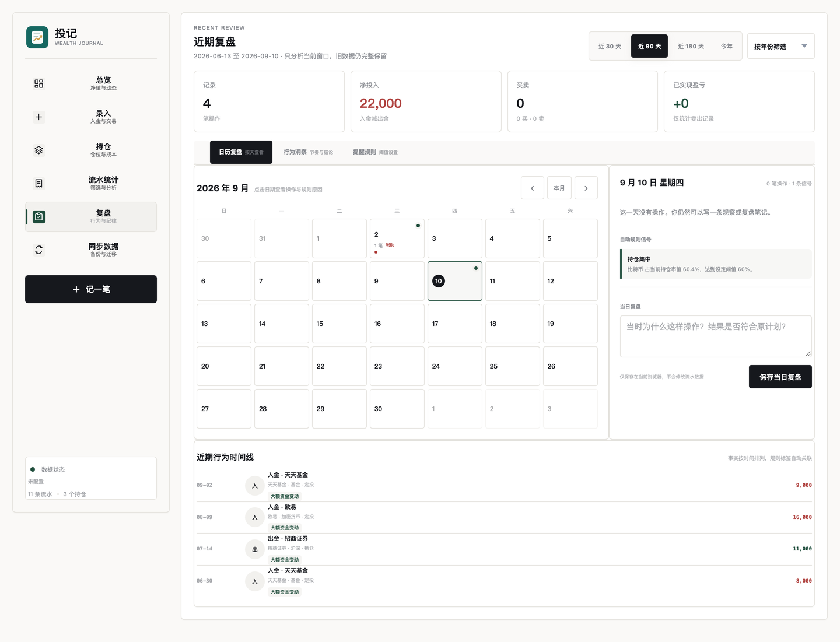This screenshot has height=642, width=840.
Task: Switch to 行为洞察 tab
Action: [308, 152]
